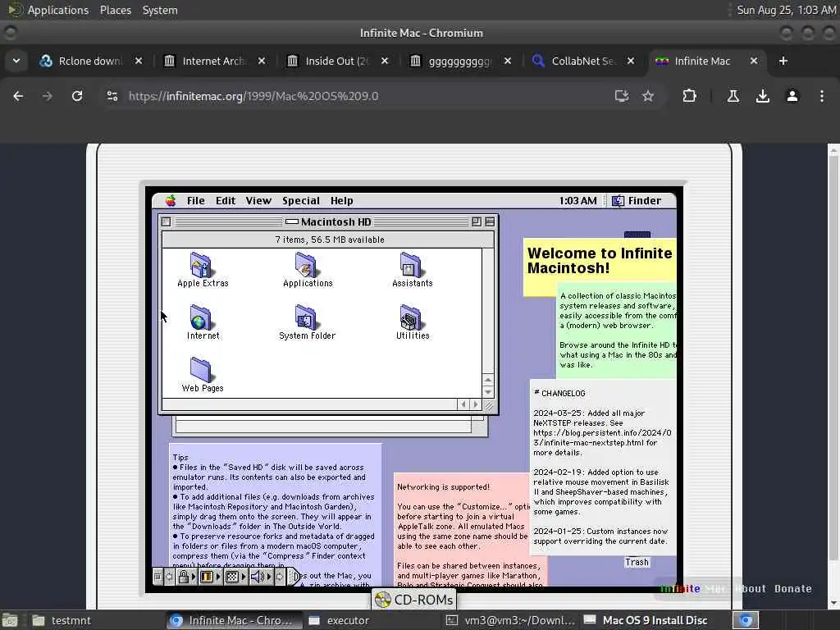Open the Mac File menu

point(195,201)
